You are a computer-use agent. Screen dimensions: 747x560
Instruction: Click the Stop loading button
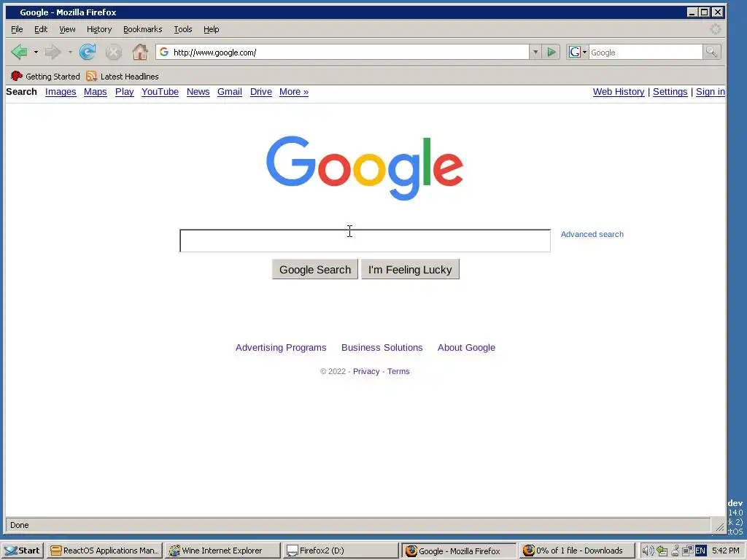(113, 52)
